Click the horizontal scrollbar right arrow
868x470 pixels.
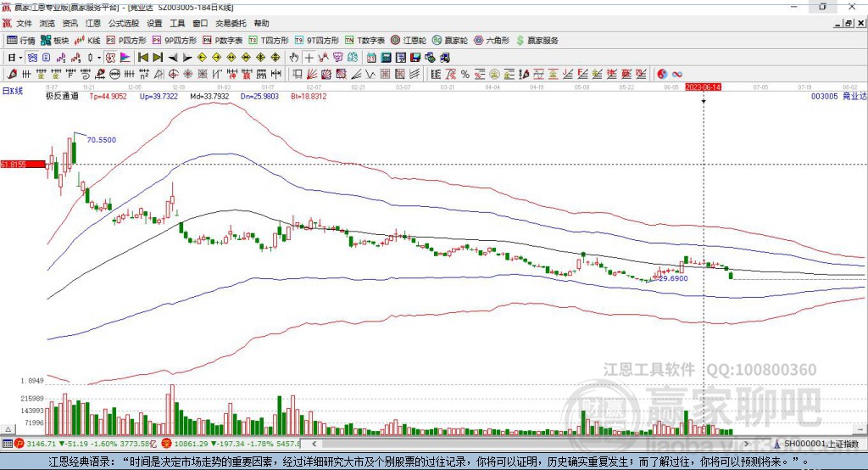[746, 444]
